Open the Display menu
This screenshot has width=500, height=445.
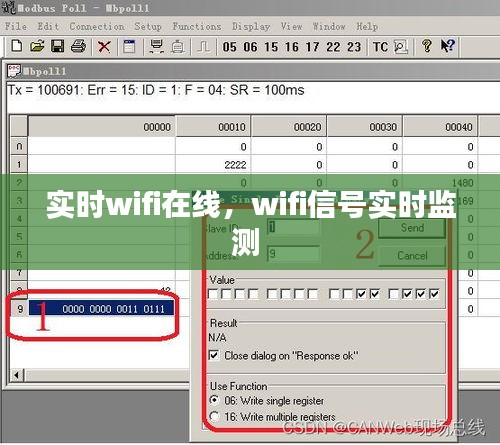point(251,26)
